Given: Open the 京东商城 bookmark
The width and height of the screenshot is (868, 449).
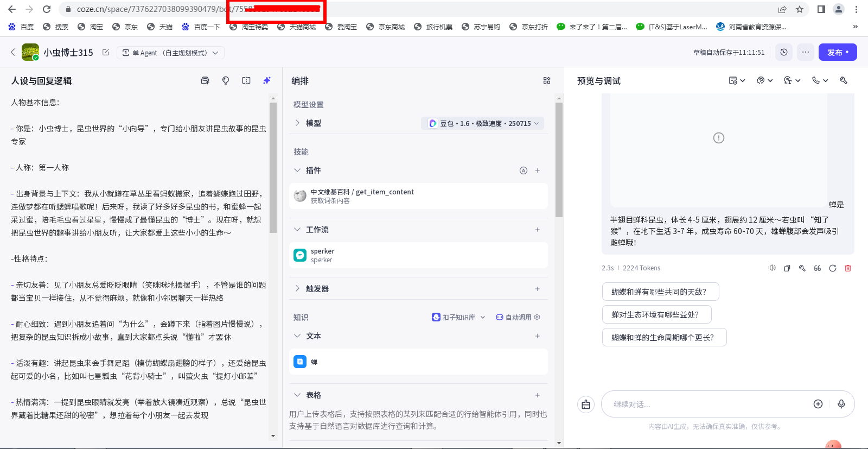Looking at the screenshot, I should click(x=385, y=27).
